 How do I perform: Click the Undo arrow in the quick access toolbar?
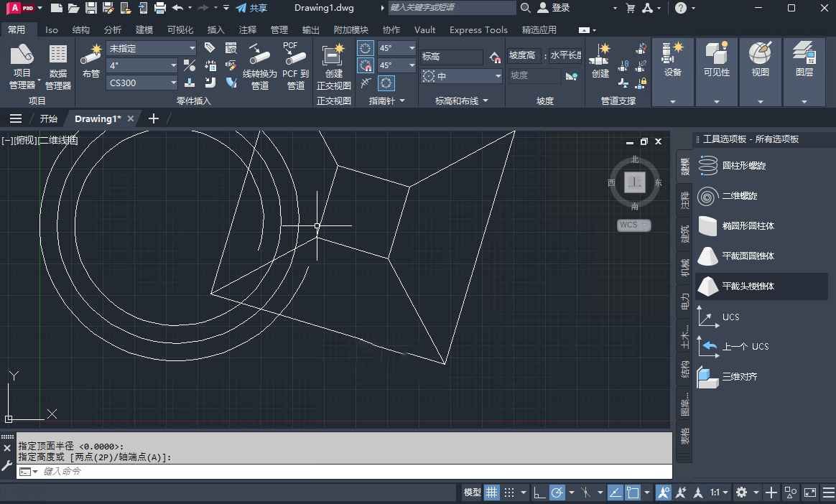177,8
